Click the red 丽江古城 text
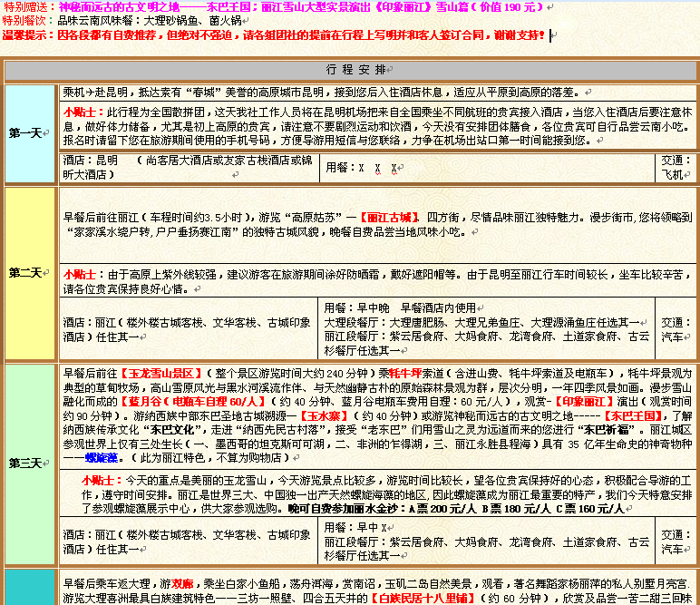This screenshot has height=605, width=700. [390, 218]
